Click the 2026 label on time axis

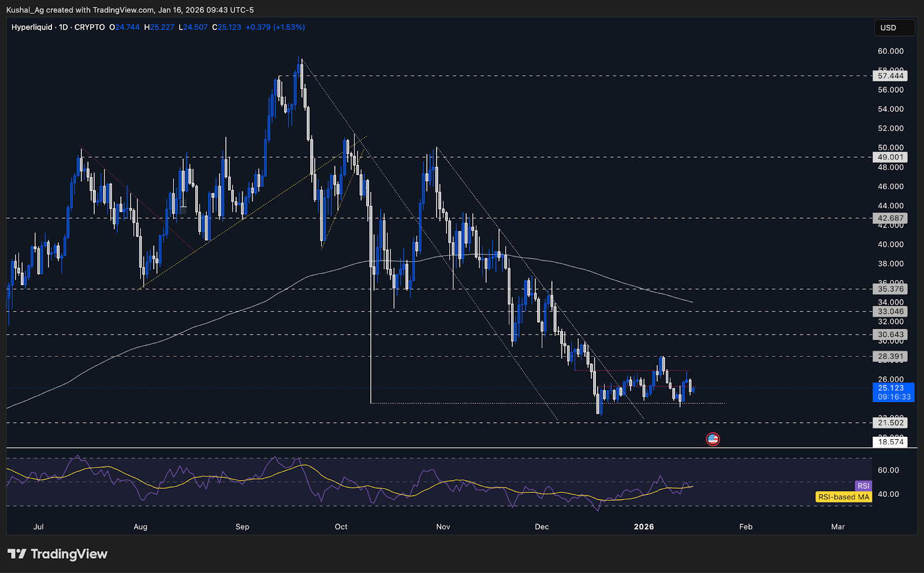(x=644, y=527)
